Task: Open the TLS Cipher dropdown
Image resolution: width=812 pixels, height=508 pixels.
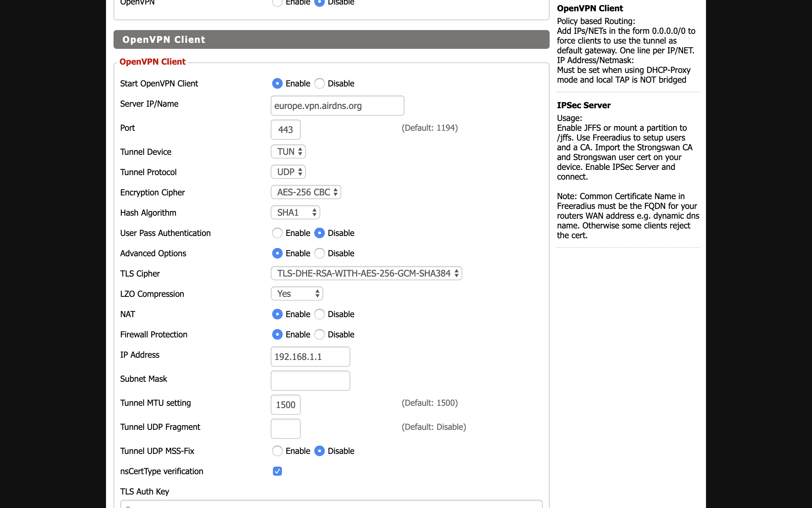Action: [367, 273]
